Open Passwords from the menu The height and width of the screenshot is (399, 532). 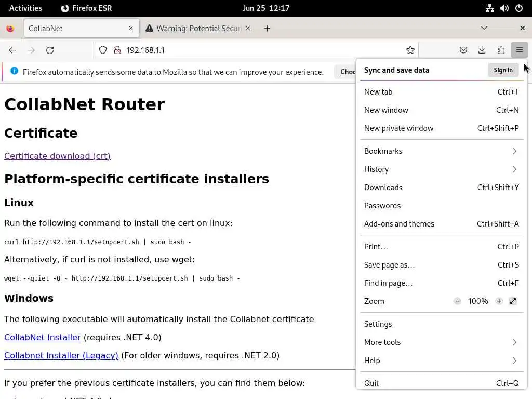pyautogui.click(x=442, y=206)
